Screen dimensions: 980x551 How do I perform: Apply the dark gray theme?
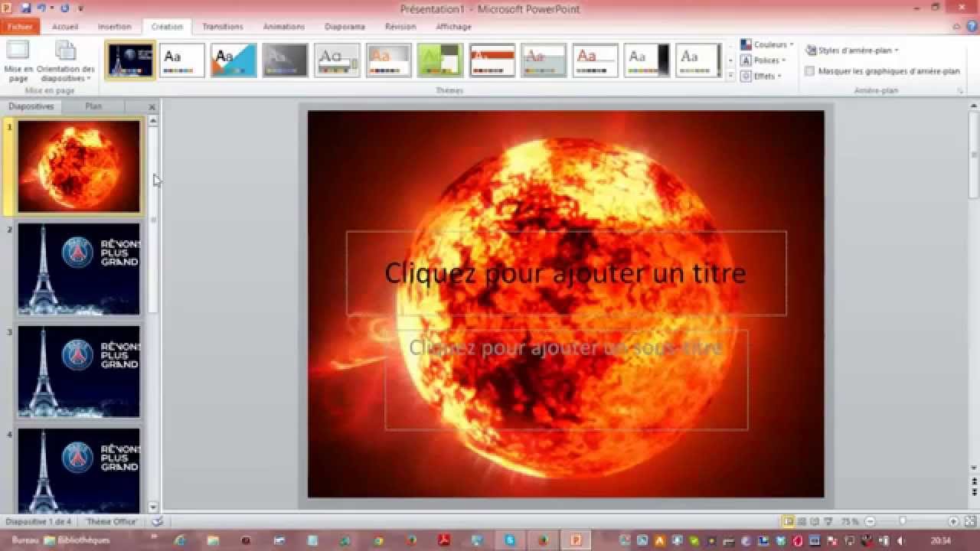[286, 60]
